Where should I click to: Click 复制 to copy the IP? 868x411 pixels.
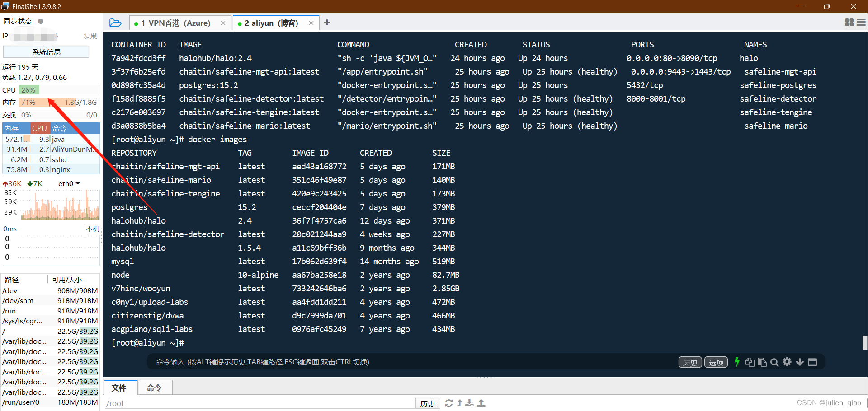click(x=90, y=36)
